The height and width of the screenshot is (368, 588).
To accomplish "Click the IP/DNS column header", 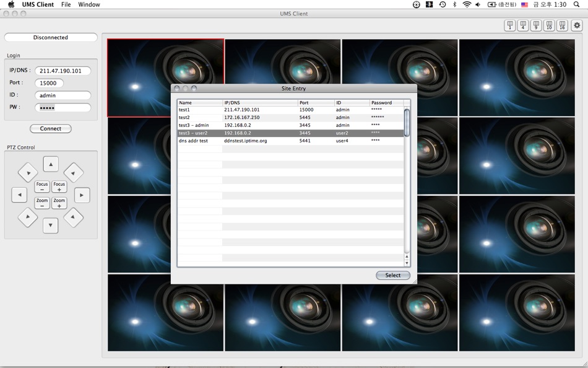I will 260,102.
